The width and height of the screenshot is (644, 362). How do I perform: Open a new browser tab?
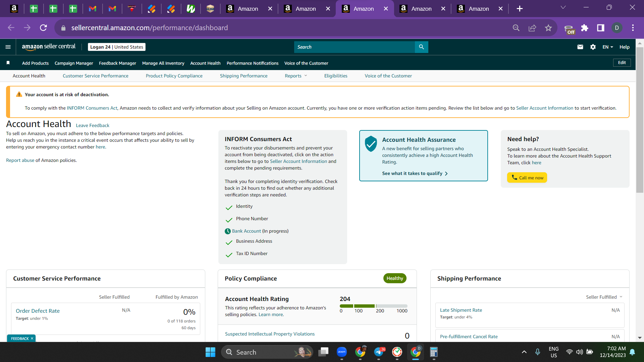(520, 9)
